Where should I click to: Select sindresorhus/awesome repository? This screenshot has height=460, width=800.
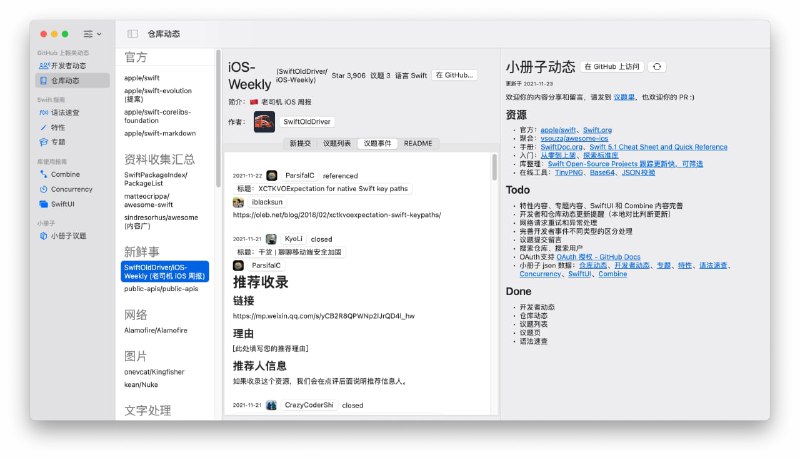click(x=161, y=222)
